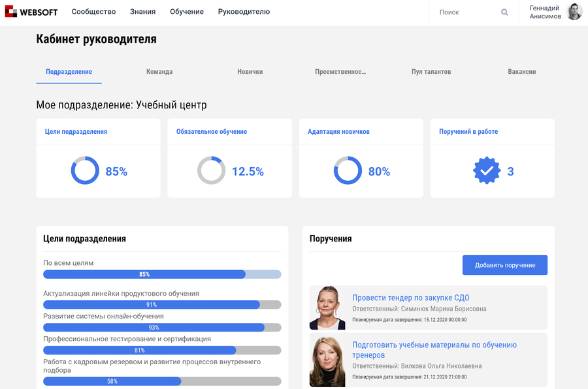Screen dimensions: 588x389
Task: Switch to the Пул талантов tab
Action: tap(431, 72)
